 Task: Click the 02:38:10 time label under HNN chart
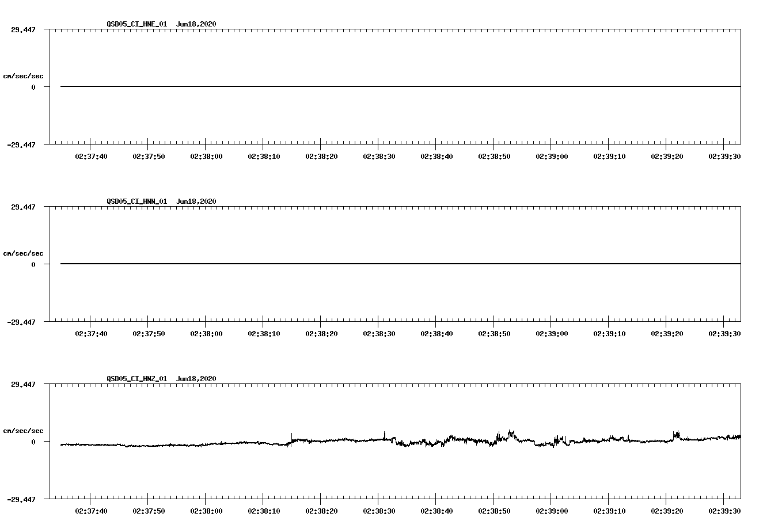tap(264, 334)
